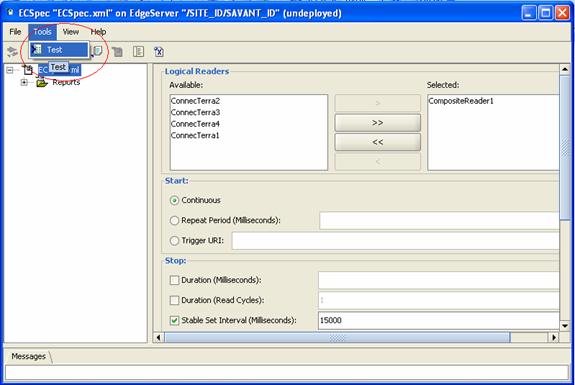Open the View menu
The image size is (575, 385).
[x=70, y=32]
